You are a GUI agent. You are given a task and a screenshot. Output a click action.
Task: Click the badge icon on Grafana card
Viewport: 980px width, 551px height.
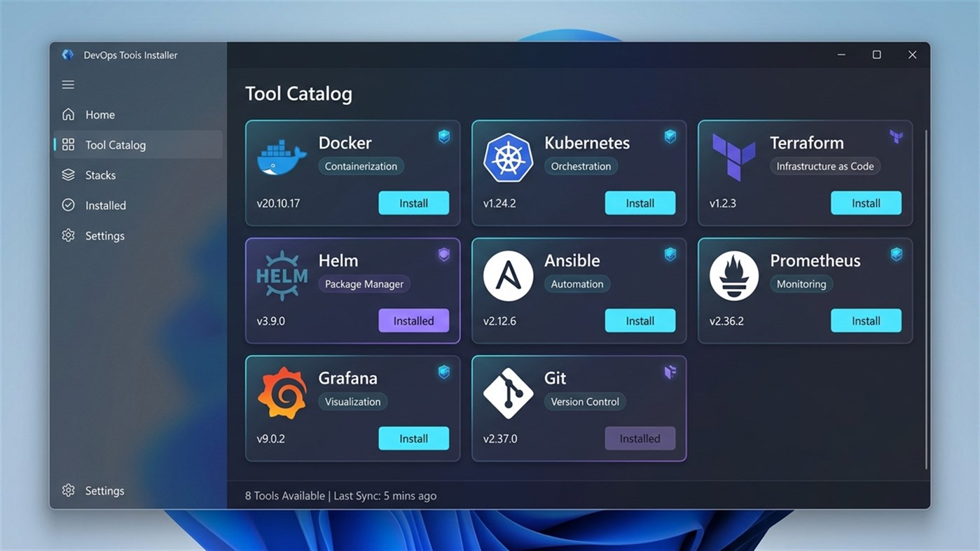click(444, 372)
